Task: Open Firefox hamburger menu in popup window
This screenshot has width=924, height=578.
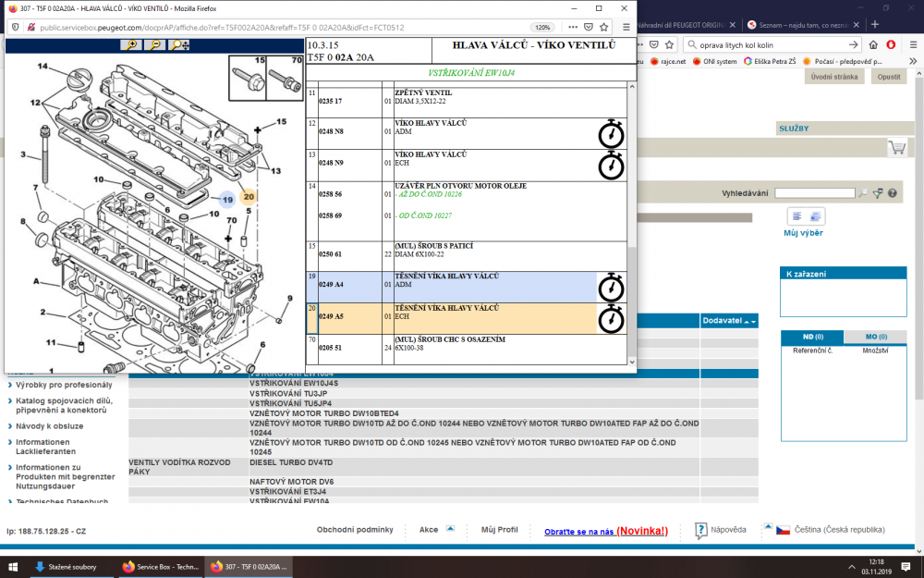Action: [x=626, y=27]
